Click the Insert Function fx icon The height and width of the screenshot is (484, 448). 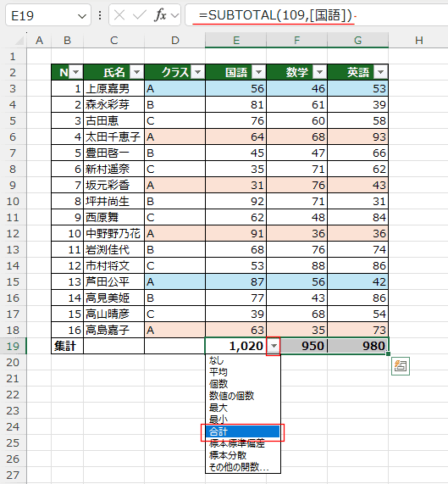(x=160, y=14)
